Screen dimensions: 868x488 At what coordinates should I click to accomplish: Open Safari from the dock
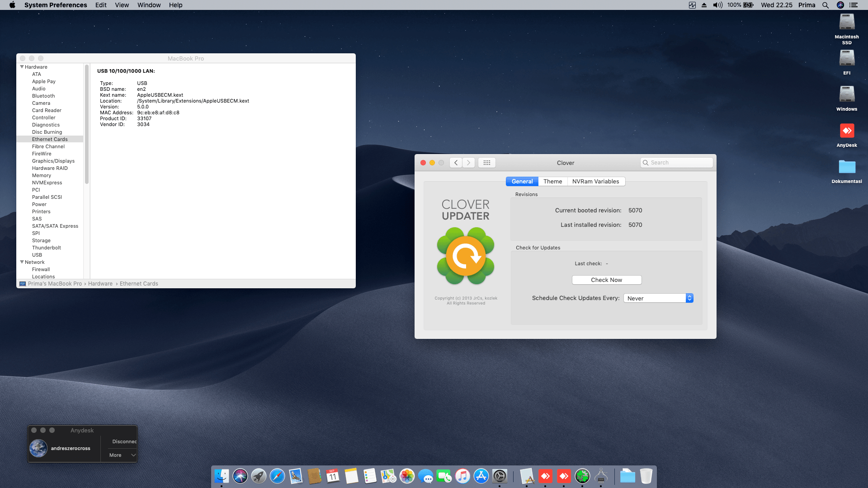pyautogui.click(x=277, y=476)
